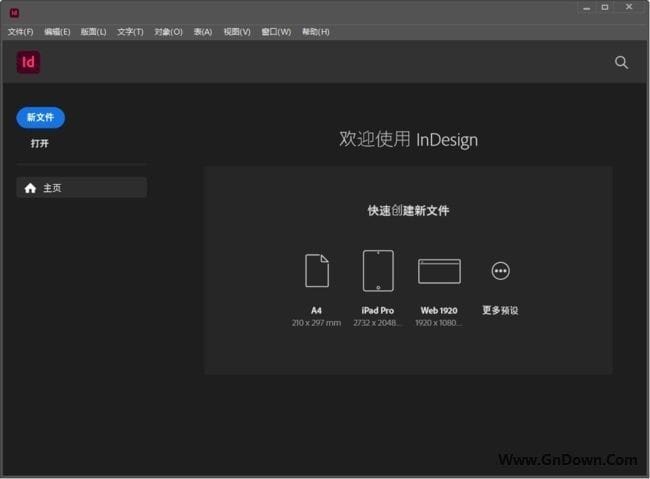The height and width of the screenshot is (479, 650).
Task: Click the 210 x 297 mm size text
Action: coord(316,323)
